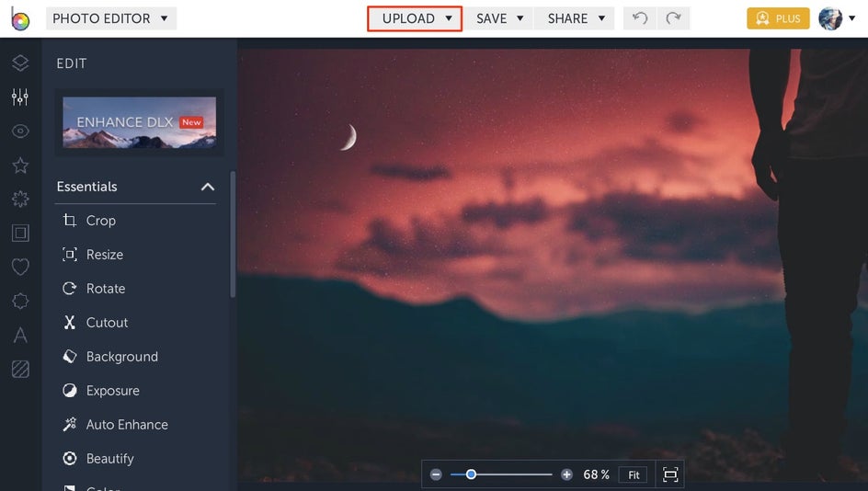Click the Cutout scissors icon
The image size is (868, 491).
(x=69, y=323)
